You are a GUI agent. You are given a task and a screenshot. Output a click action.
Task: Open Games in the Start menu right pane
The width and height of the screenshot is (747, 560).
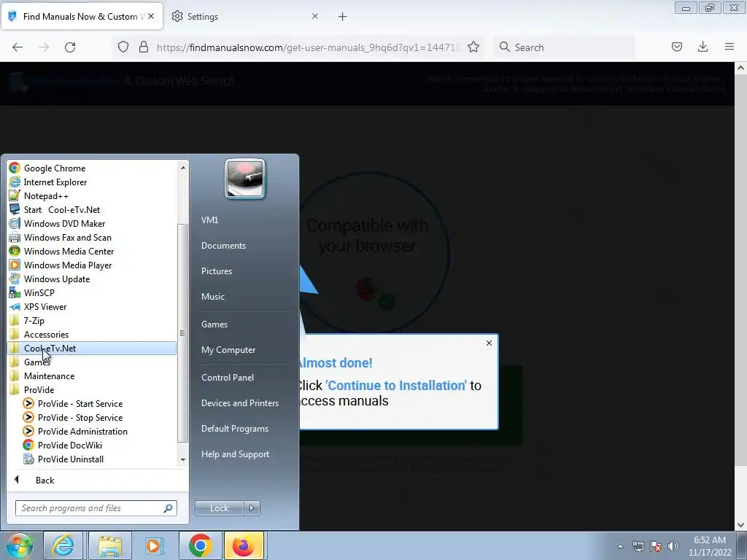(x=214, y=324)
